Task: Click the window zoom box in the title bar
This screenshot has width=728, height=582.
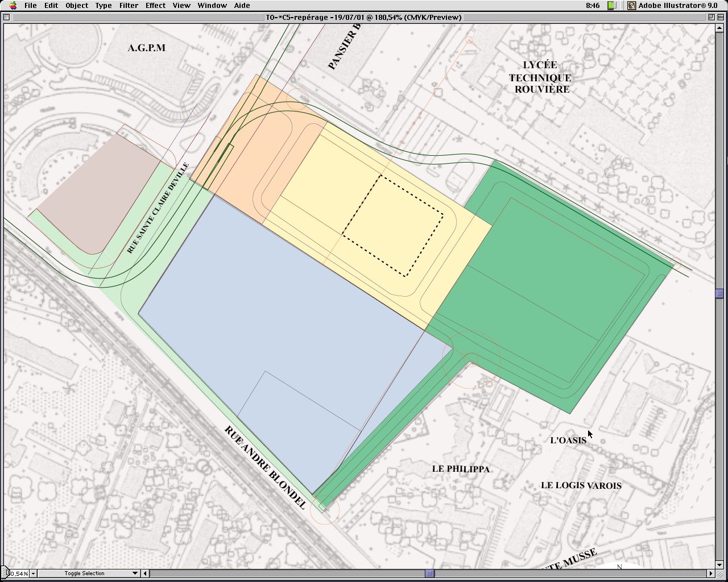Action: tap(711, 17)
